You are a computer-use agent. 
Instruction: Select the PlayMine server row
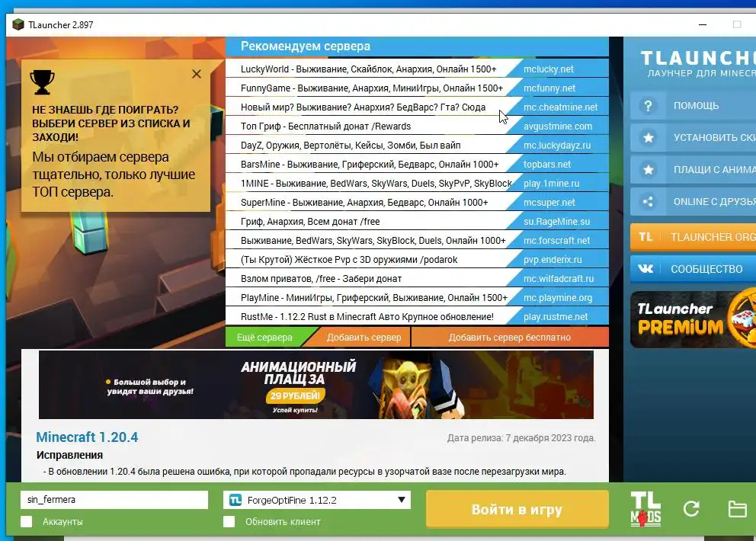[417, 297]
